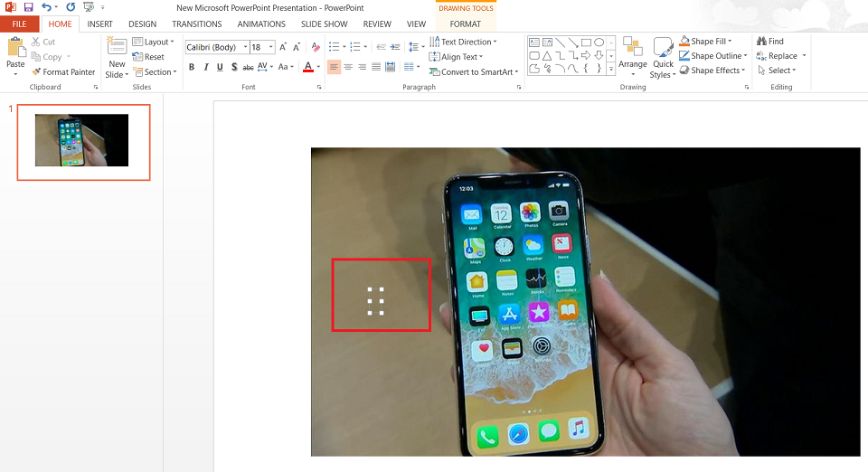Open Character Spacing AV dropdown
This screenshot has width=868, height=472.
click(x=265, y=67)
